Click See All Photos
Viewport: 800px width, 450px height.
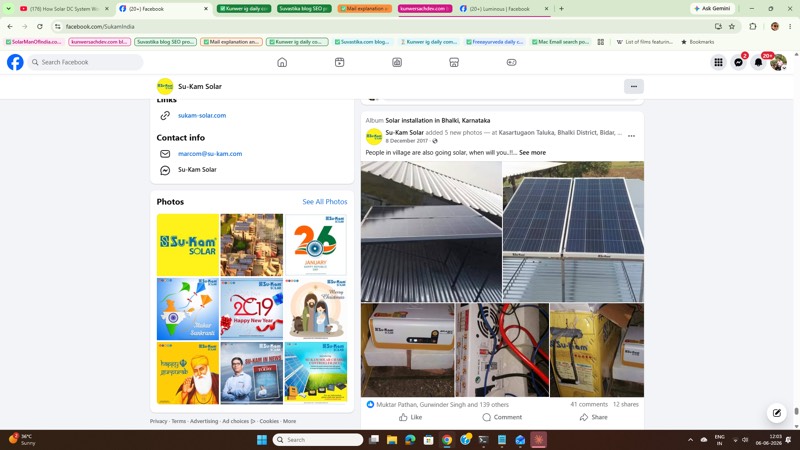click(324, 202)
